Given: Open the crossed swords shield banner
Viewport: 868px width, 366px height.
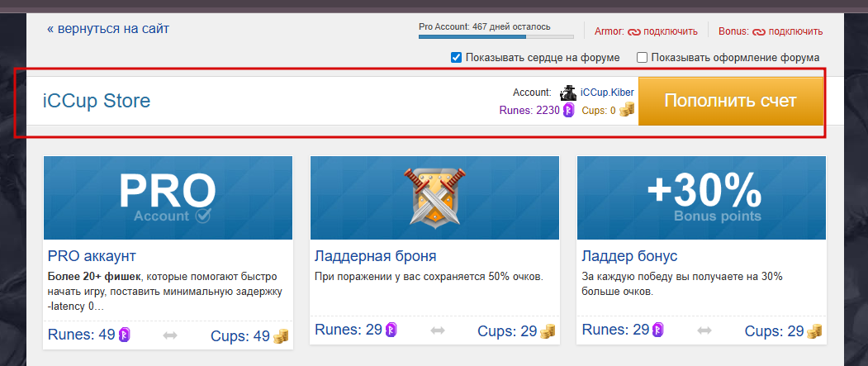Looking at the screenshot, I should coord(434,197).
